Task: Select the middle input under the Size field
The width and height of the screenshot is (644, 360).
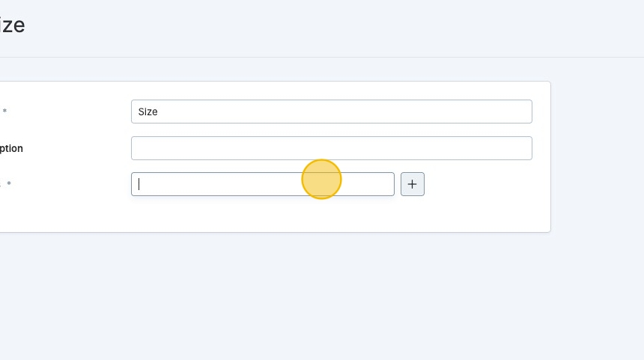Action: (331, 148)
